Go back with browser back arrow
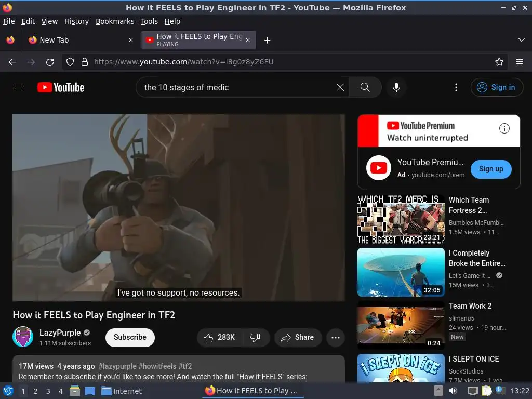 click(x=12, y=62)
